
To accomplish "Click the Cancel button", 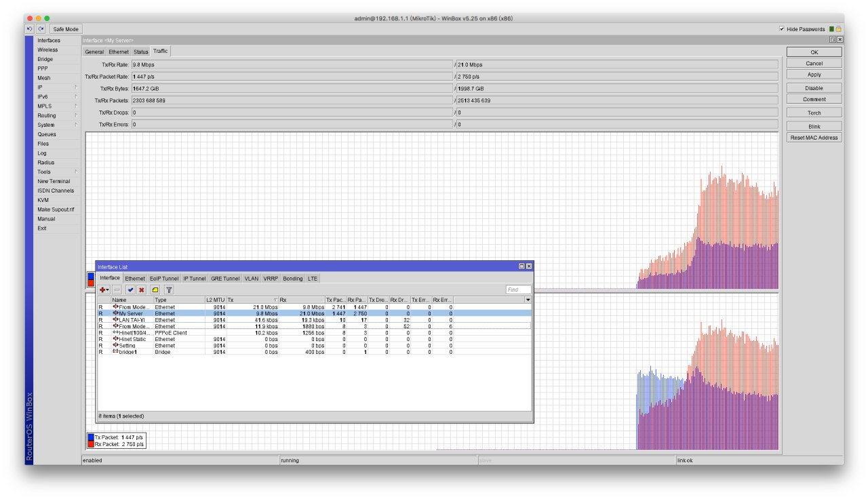I will [x=814, y=64].
